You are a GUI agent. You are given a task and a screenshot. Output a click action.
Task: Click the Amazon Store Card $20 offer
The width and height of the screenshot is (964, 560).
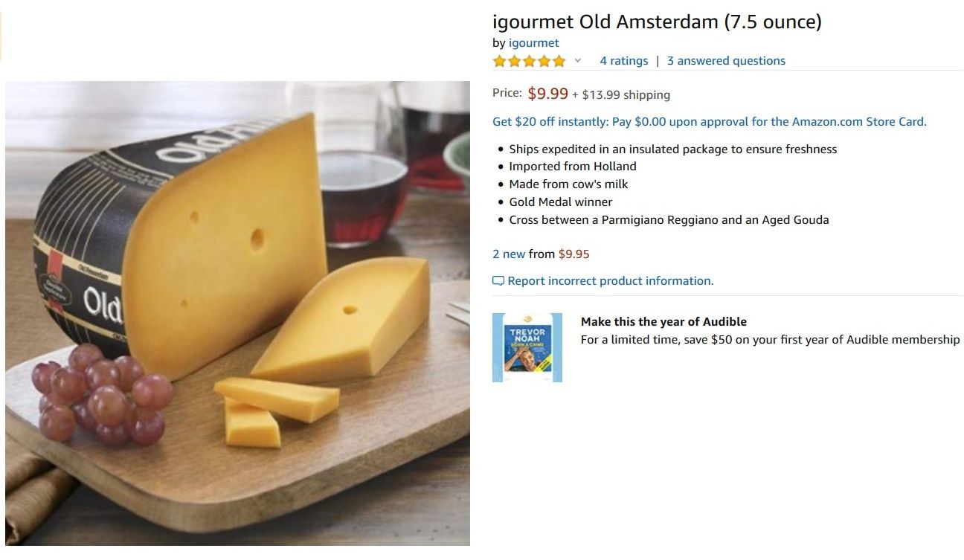pyautogui.click(x=709, y=122)
